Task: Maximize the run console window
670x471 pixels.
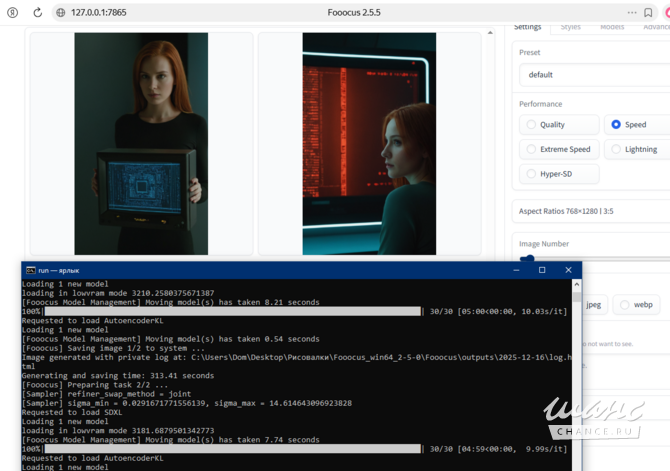Action: click(x=542, y=270)
